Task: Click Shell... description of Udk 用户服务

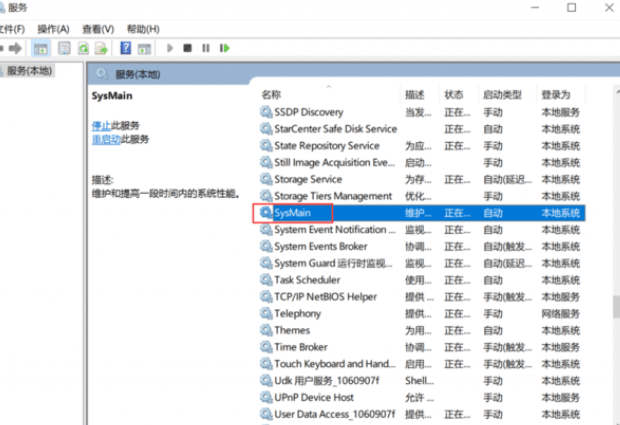Action: (419, 381)
